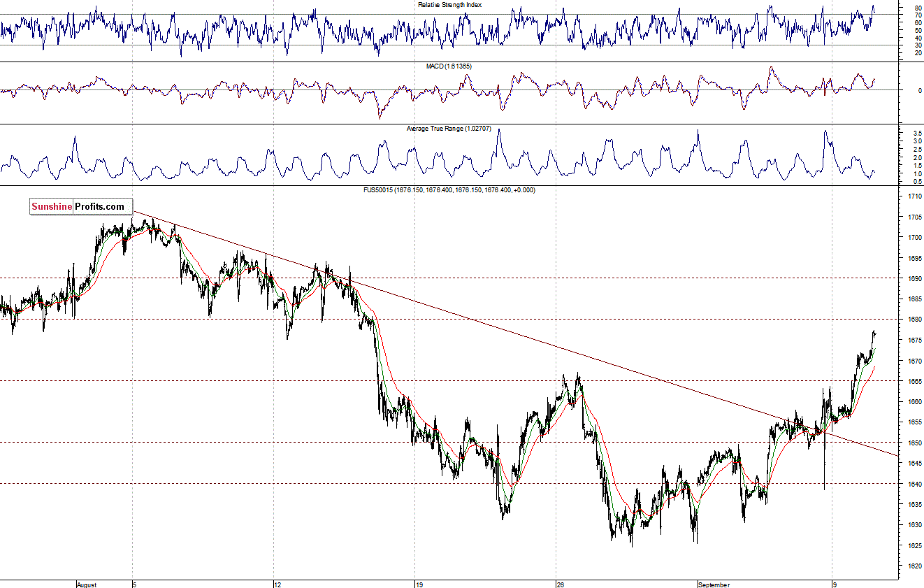Click the date label 9 on the time axis
924x588 pixels.
(x=835, y=584)
